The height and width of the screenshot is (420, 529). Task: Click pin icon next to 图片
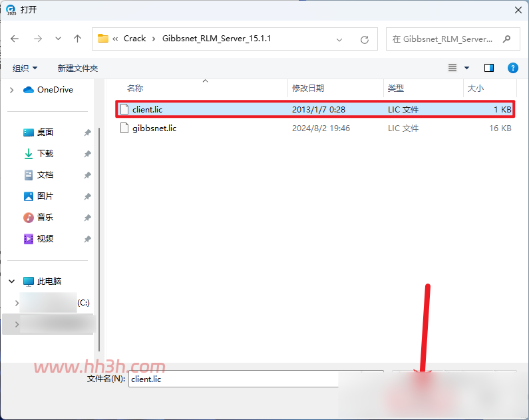point(87,196)
